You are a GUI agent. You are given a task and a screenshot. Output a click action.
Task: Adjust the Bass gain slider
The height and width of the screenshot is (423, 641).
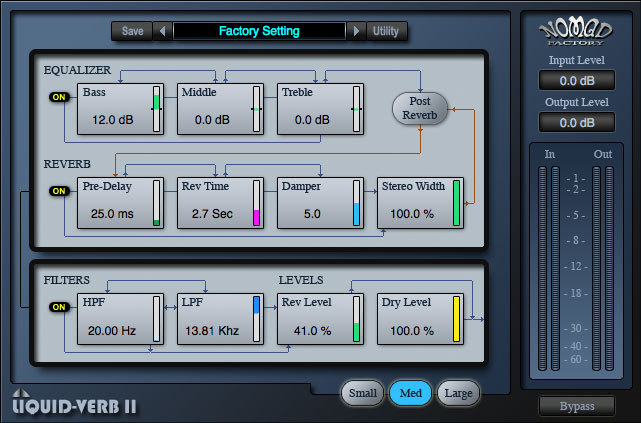coord(157,109)
